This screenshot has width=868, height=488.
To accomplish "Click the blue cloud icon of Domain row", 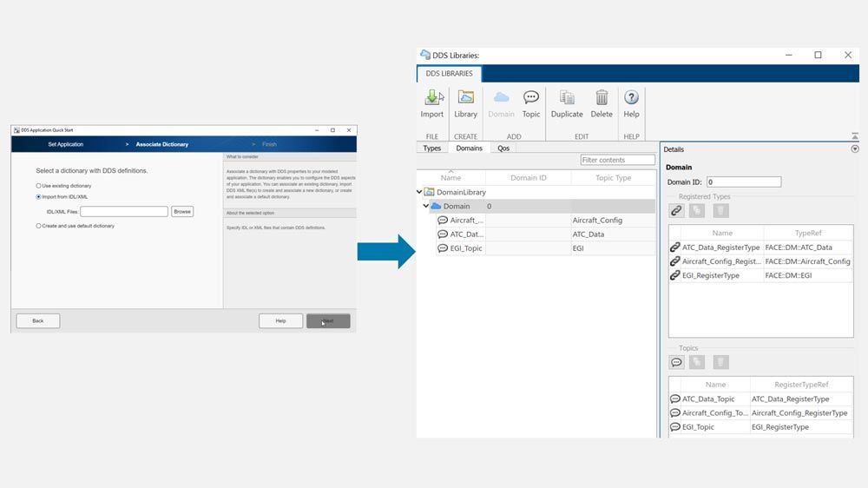I will (437, 206).
